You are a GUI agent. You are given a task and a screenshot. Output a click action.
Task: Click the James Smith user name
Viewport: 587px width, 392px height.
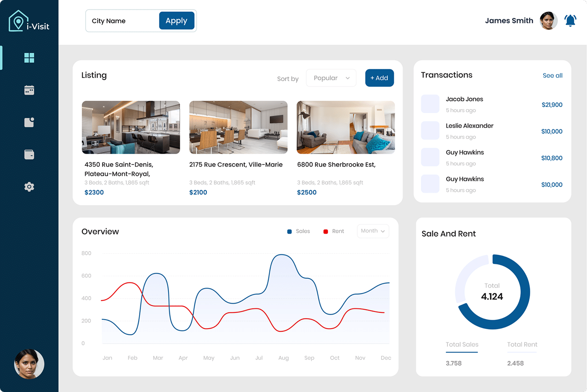[x=509, y=21]
